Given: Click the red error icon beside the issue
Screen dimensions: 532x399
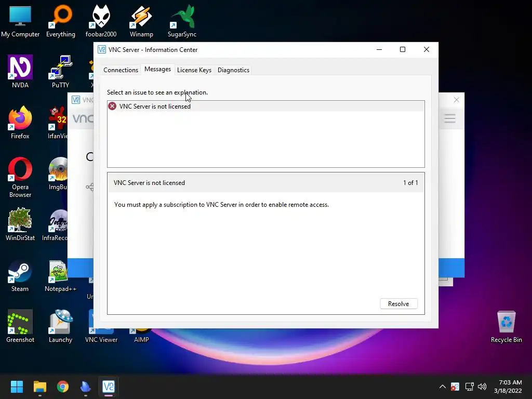Looking at the screenshot, I should pos(112,106).
